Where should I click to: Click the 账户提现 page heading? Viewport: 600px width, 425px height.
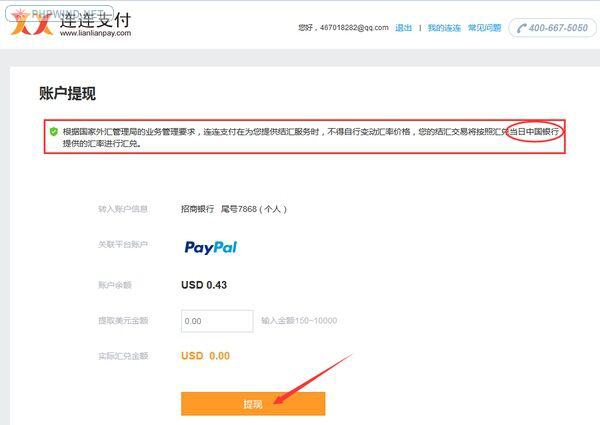(67, 93)
